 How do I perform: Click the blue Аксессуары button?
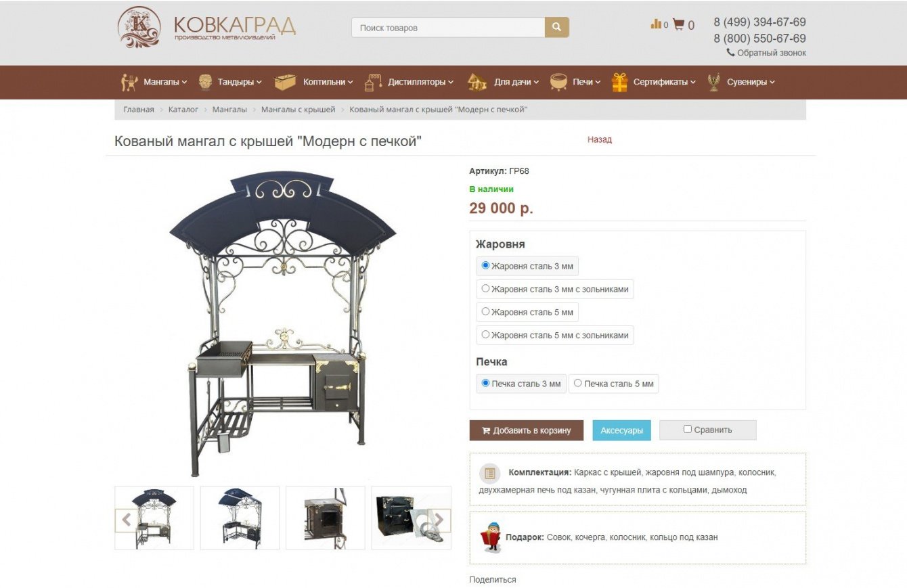621,430
